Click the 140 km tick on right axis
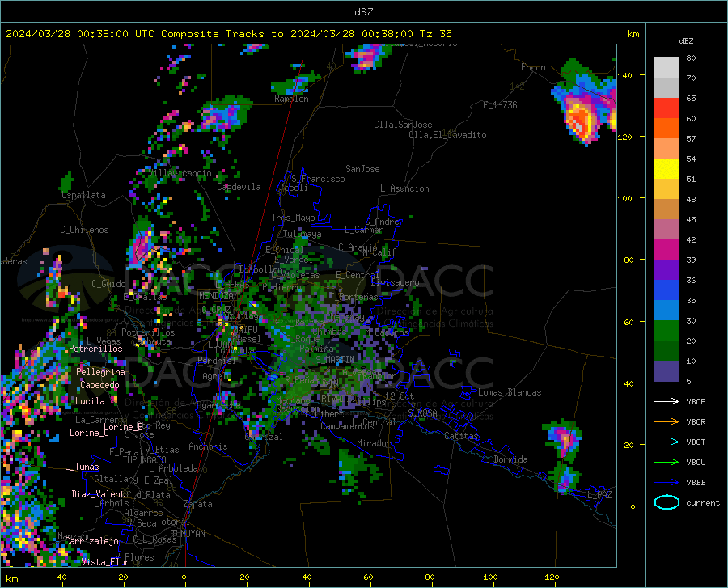 coord(624,75)
